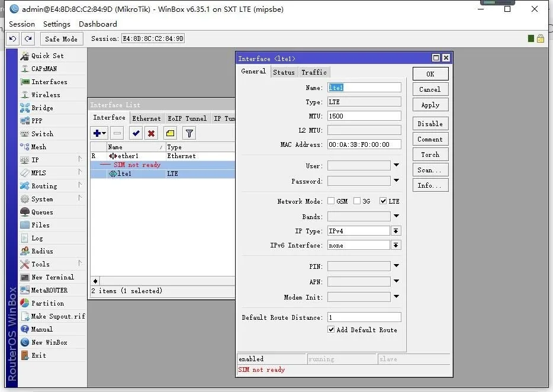Open the Dashboard menu
The height and width of the screenshot is (392, 553).
pyautogui.click(x=98, y=24)
